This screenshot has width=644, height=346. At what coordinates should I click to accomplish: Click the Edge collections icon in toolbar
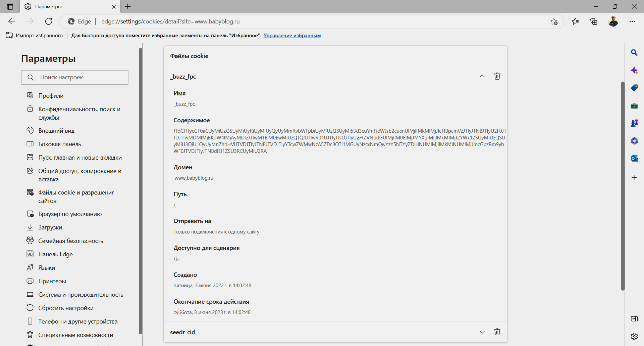(594, 21)
